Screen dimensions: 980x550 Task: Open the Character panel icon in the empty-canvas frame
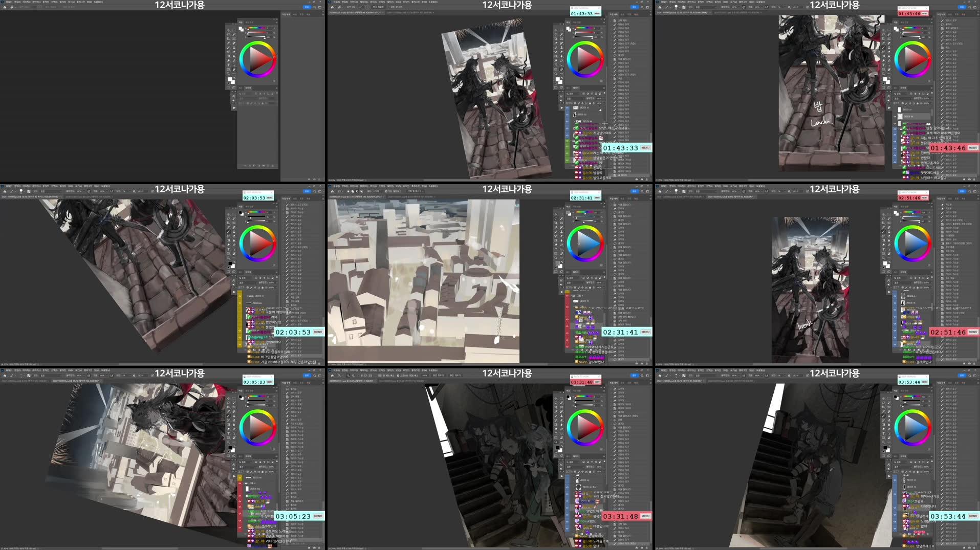coord(233,96)
